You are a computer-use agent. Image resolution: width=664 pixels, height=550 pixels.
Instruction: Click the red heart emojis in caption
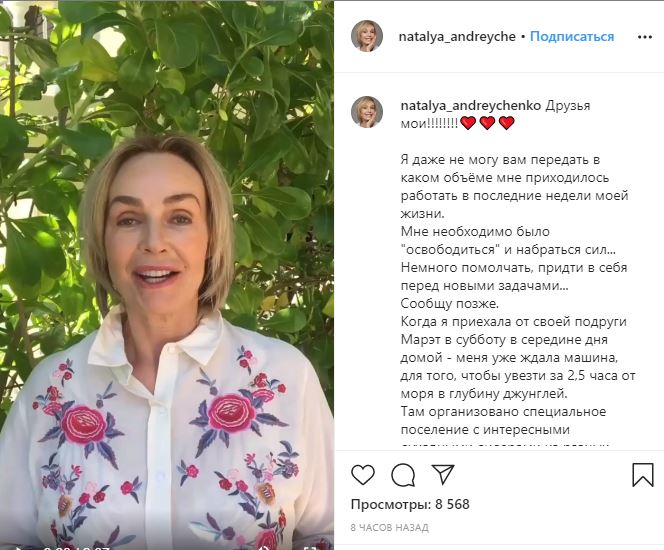coord(487,123)
